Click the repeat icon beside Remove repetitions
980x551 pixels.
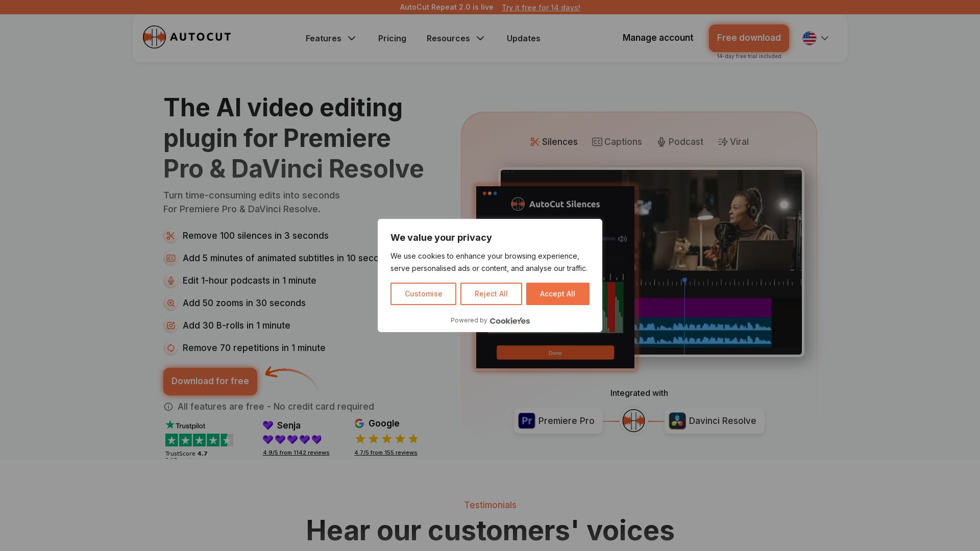coord(170,348)
